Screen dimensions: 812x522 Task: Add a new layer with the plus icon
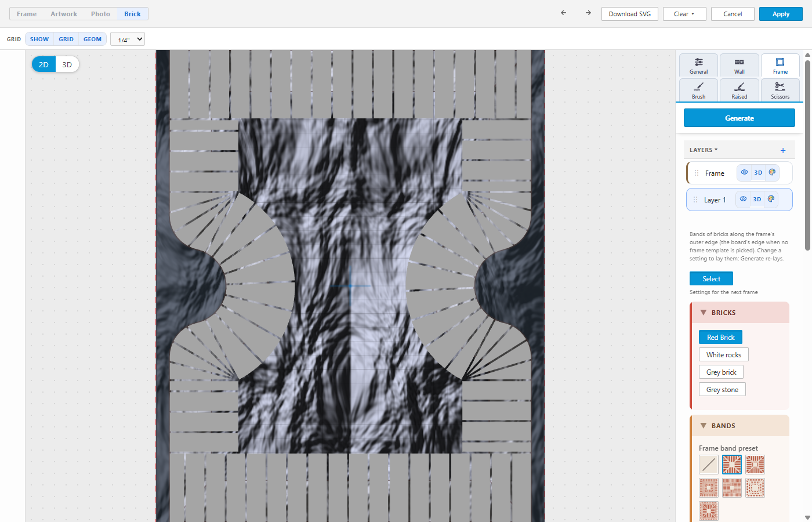pos(783,150)
